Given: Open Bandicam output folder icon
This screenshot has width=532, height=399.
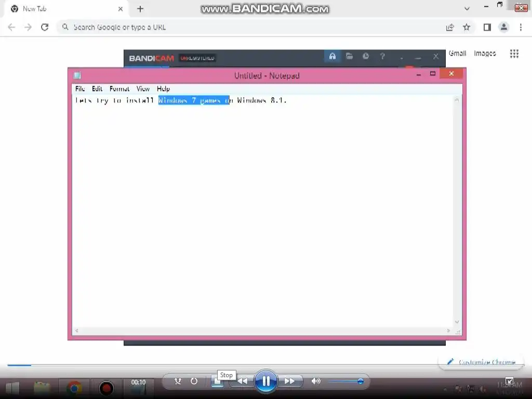Looking at the screenshot, I should point(349,56).
